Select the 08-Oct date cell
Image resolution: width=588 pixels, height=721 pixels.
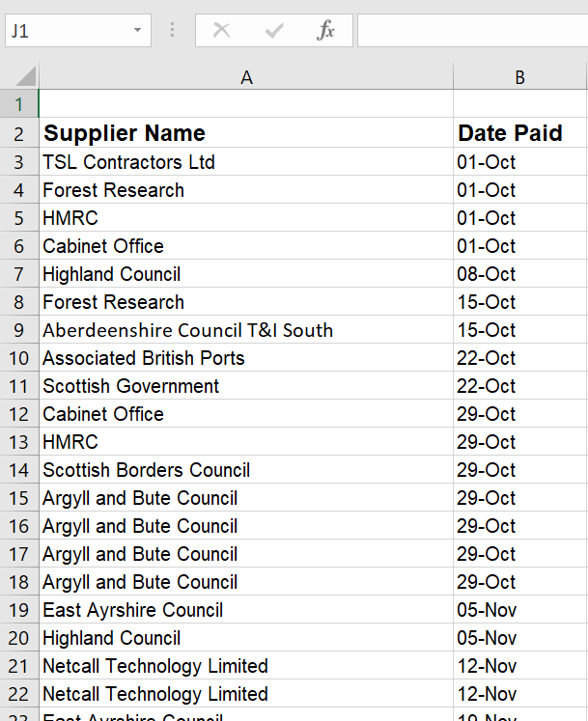(487, 274)
